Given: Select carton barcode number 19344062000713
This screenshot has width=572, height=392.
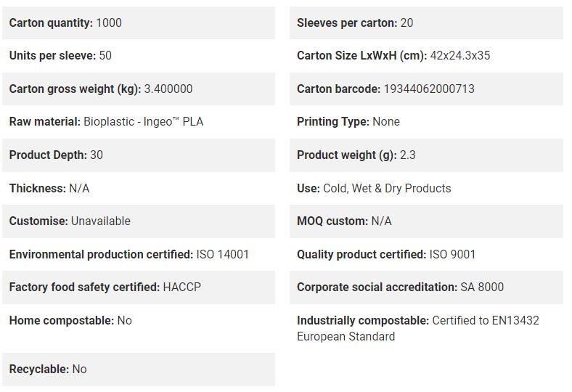Looking at the screenshot, I should [429, 89].
